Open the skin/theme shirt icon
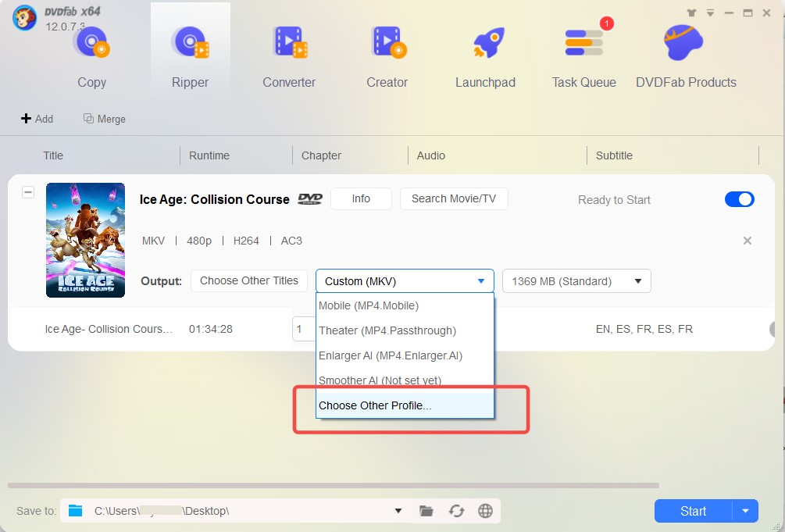The width and height of the screenshot is (785, 532). 691,13
